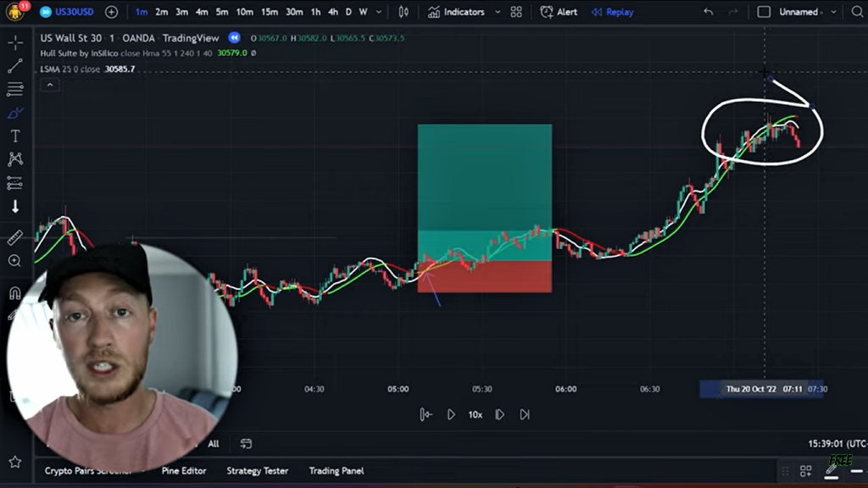
Task: Select the 15m timeframe
Action: pyautogui.click(x=270, y=12)
